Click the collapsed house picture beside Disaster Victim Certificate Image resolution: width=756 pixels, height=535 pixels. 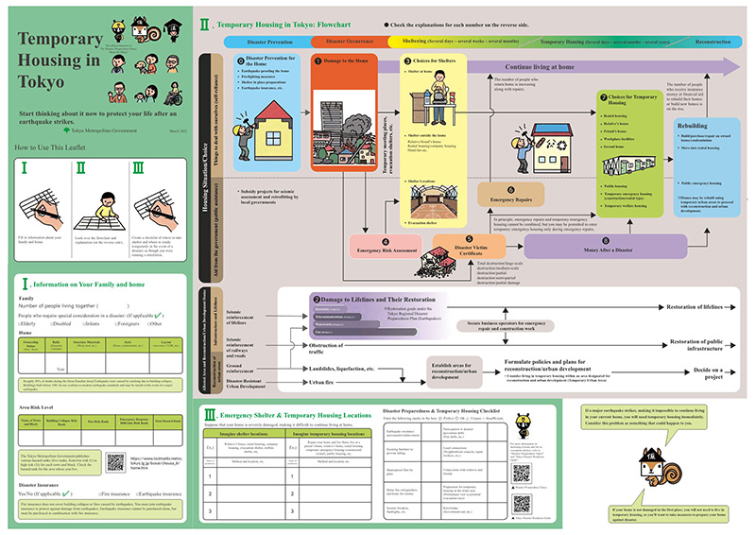[x=438, y=261]
